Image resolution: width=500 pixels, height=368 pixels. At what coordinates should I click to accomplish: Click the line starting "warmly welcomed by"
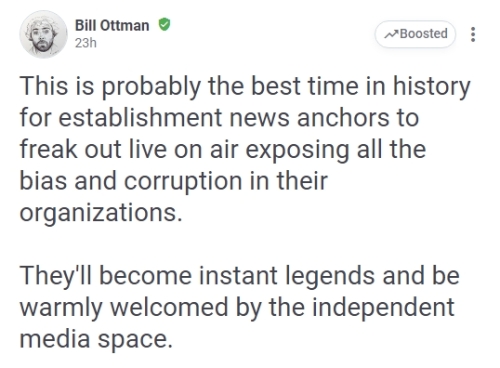click(x=237, y=307)
